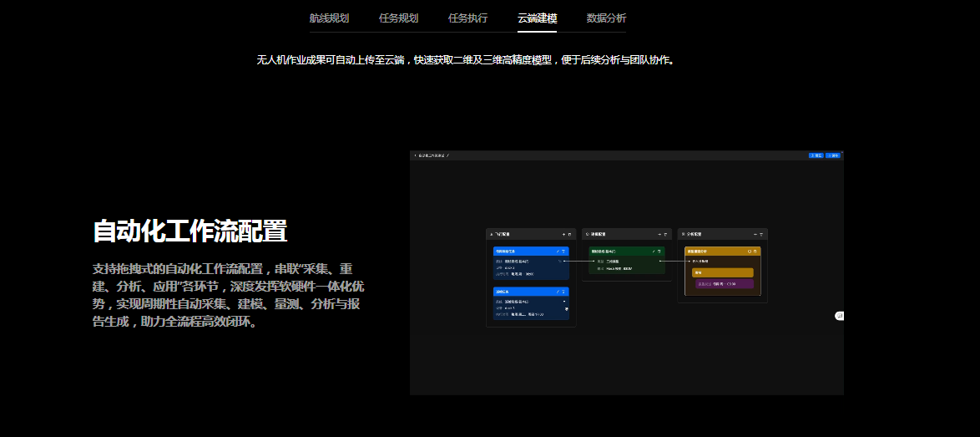Click the edit pencil on the green modeling card
The width and height of the screenshot is (980, 437).
653,251
